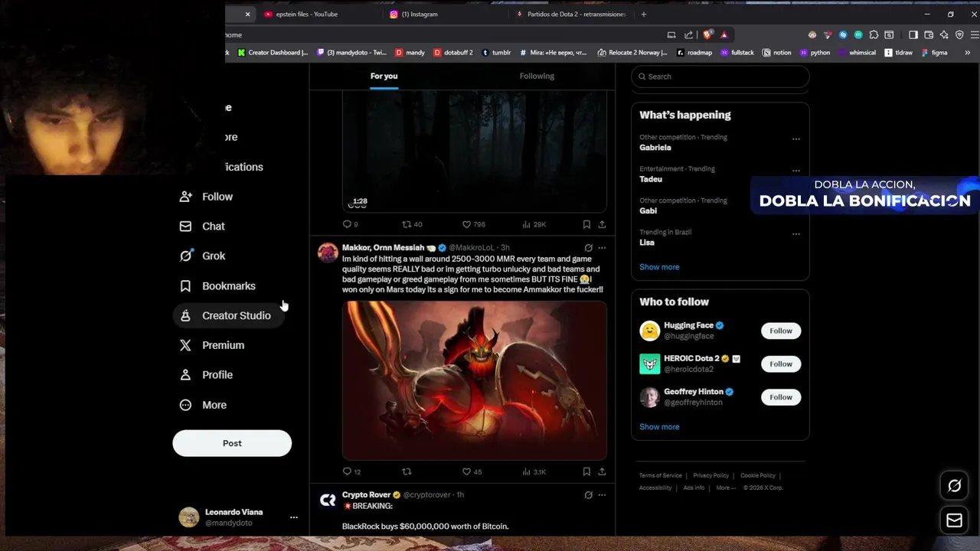Open Makkor's profile avatar
Image resolution: width=980 pixels, height=551 pixels.
[328, 253]
